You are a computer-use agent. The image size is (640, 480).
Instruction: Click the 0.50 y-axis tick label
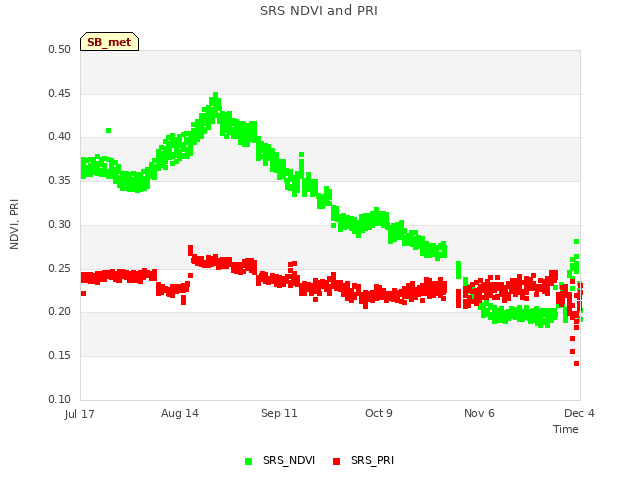(x=60, y=49)
